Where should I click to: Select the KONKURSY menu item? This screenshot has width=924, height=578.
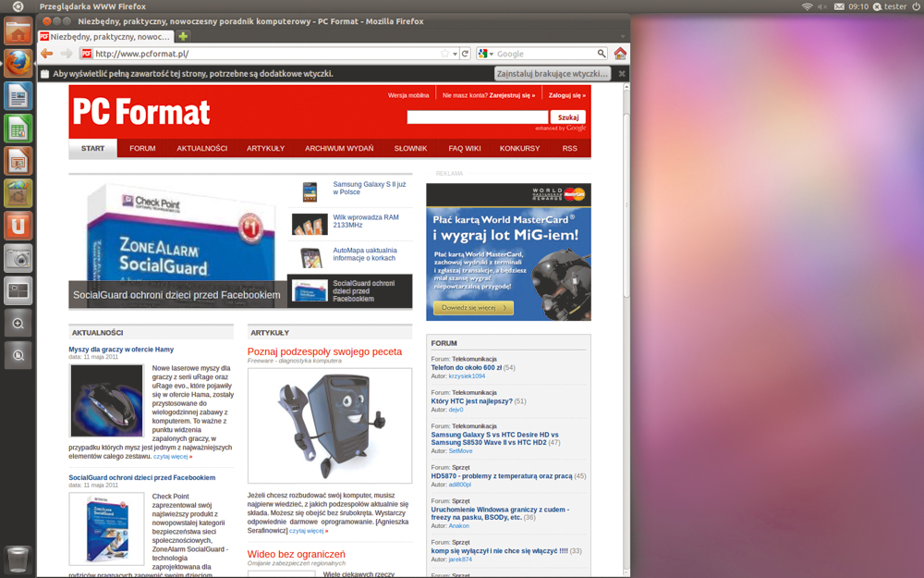(x=519, y=148)
